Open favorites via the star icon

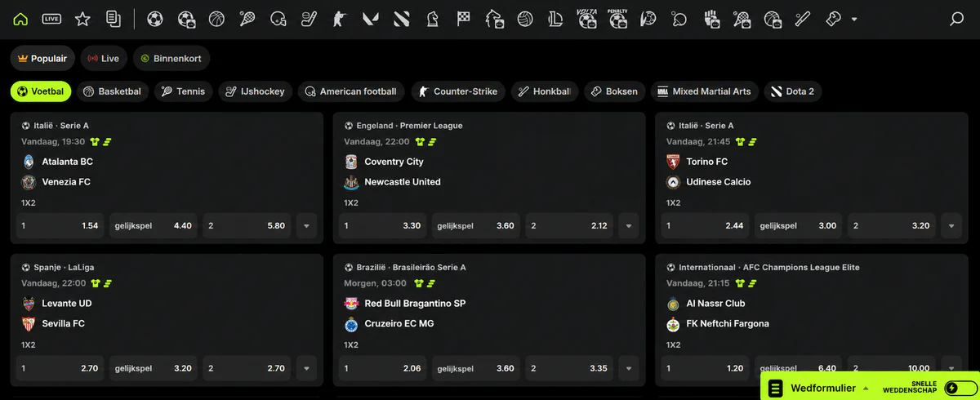tap(82, 19)
